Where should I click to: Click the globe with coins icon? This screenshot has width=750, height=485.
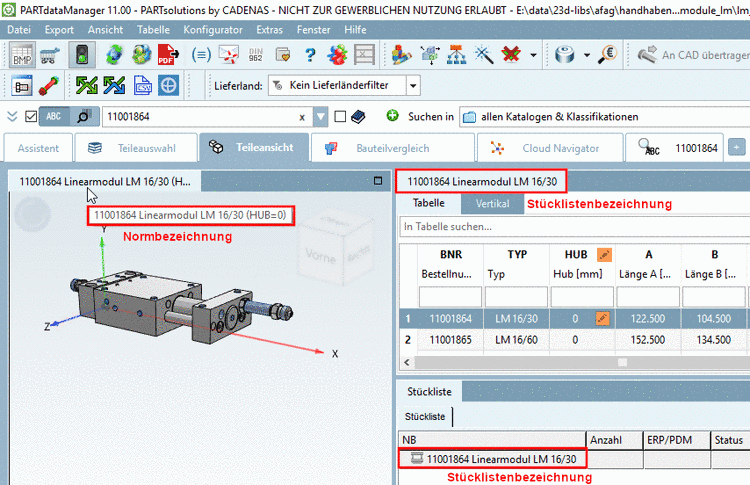[141, 55]
